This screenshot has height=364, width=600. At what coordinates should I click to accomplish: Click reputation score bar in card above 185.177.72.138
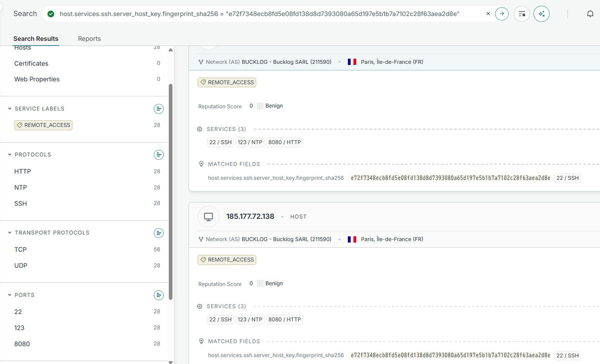coord(260,106)
